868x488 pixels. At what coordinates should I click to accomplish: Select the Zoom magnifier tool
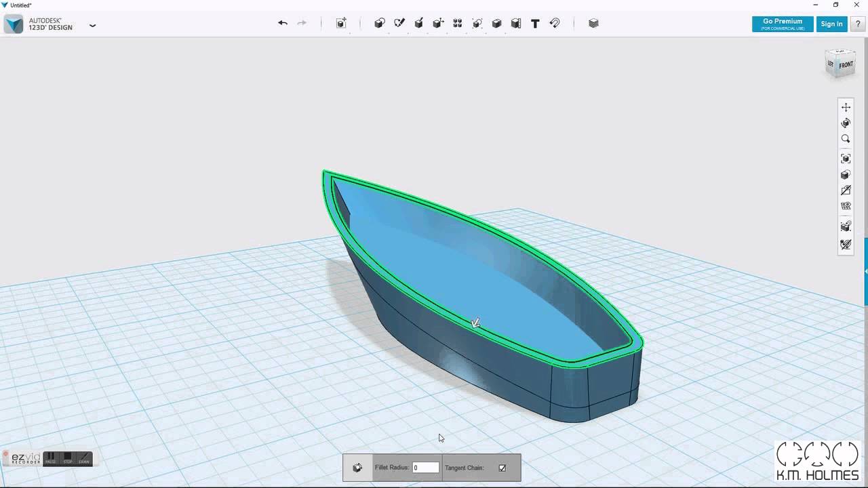coord(846,139)
